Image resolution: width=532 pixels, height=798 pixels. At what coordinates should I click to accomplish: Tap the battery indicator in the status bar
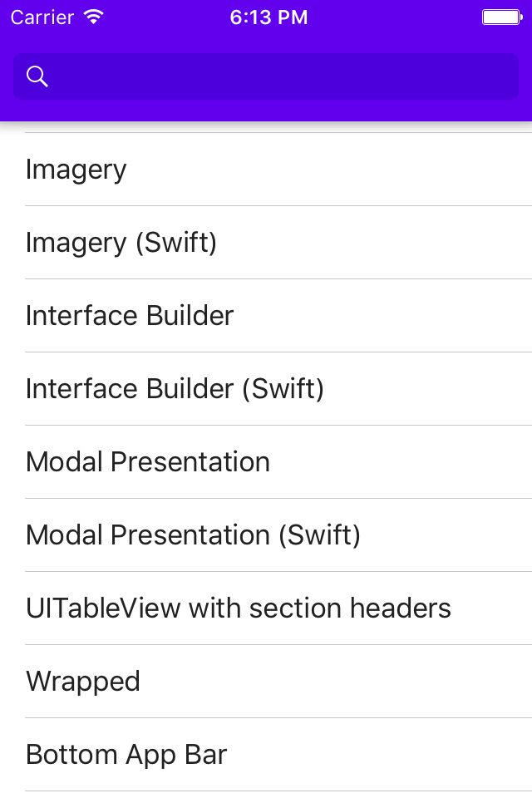502,16
